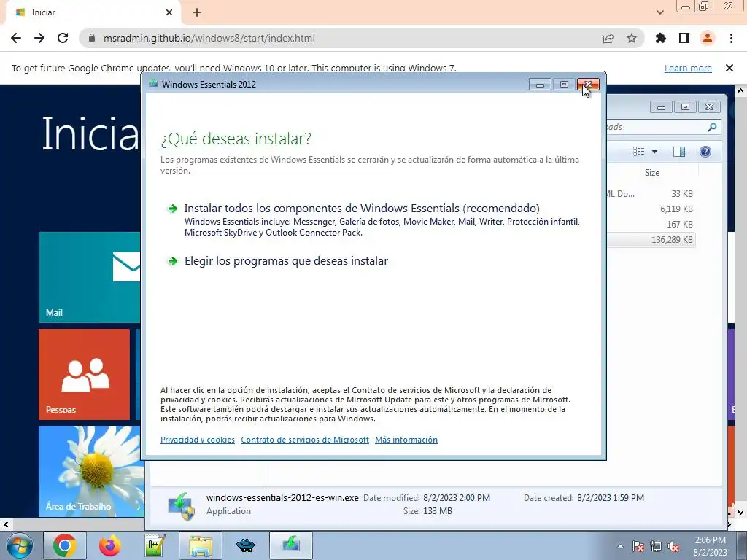Click the installer file icon in details pane
Image resolution: width=747 pixels, height=560 pixels.
[182, 506]
